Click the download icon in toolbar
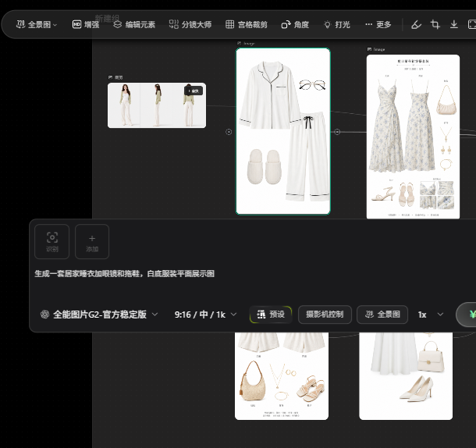 pos(454,25)
